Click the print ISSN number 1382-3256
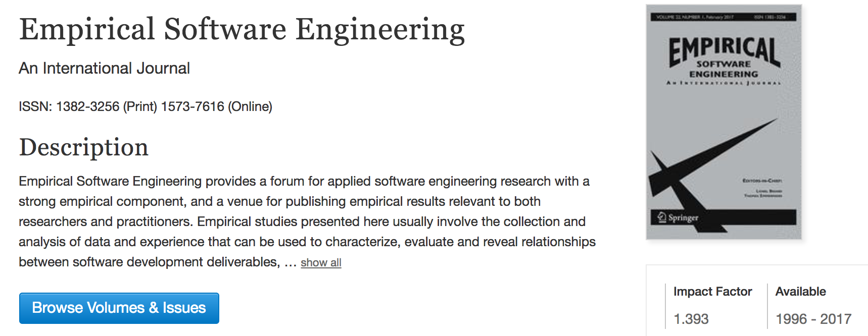Viewport: 868px width, 336px height. click(x=87, y=106)
